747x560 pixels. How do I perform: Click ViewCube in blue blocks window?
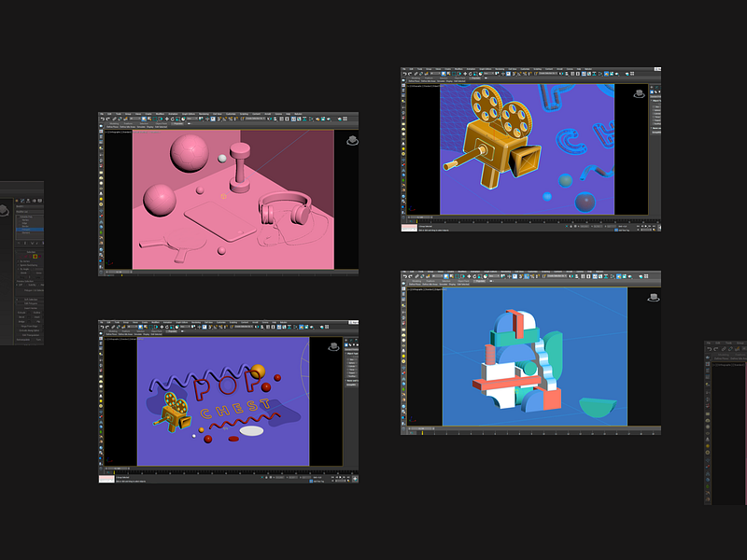pos(653,297)
